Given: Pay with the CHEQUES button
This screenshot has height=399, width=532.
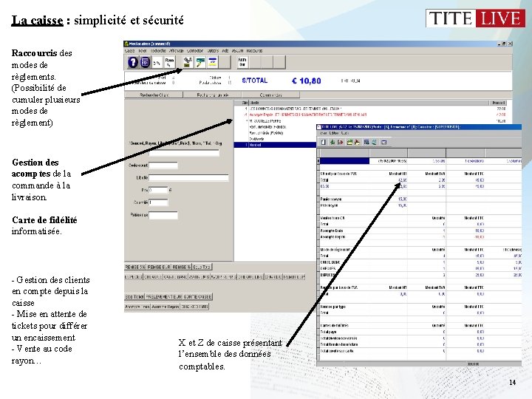Looking at the screenshot, I should 153,277.
